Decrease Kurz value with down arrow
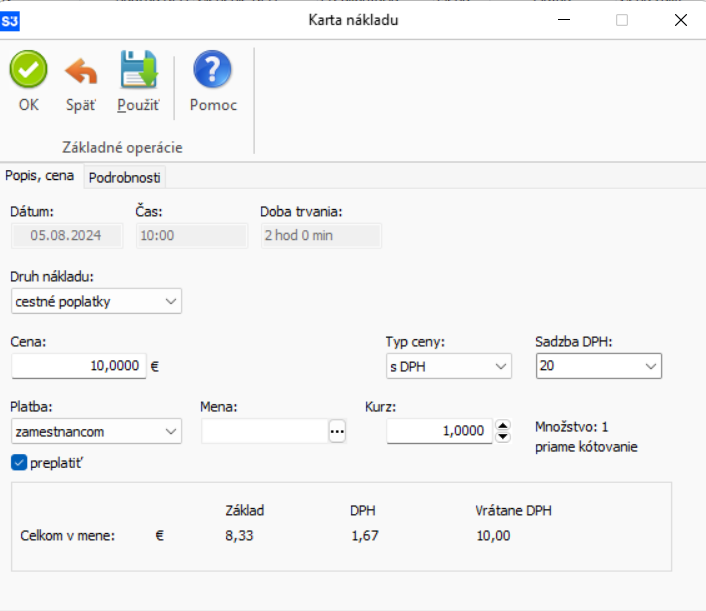Viewport: 706px width, 611px height. [502, 436]
